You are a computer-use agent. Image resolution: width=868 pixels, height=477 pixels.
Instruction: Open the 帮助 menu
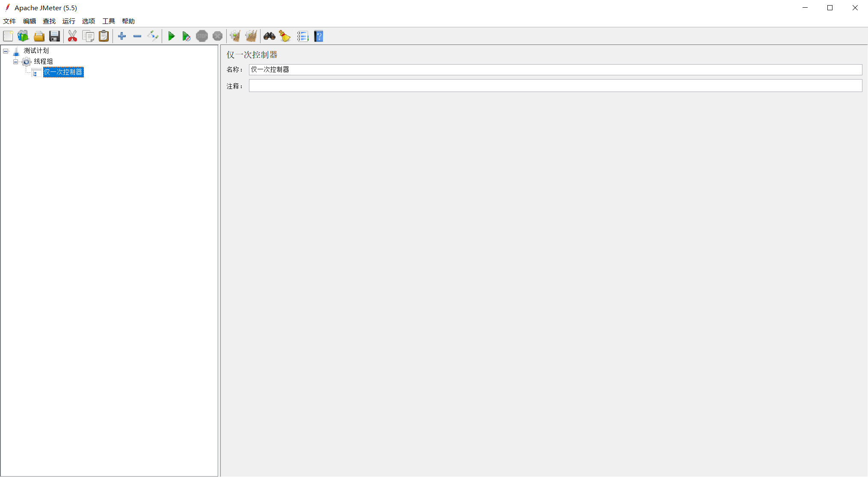pyautogui.click(x=128, y=21)
